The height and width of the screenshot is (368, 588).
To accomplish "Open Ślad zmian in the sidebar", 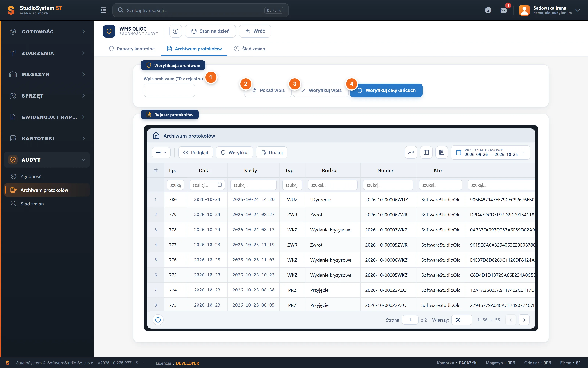I will 47,204.
